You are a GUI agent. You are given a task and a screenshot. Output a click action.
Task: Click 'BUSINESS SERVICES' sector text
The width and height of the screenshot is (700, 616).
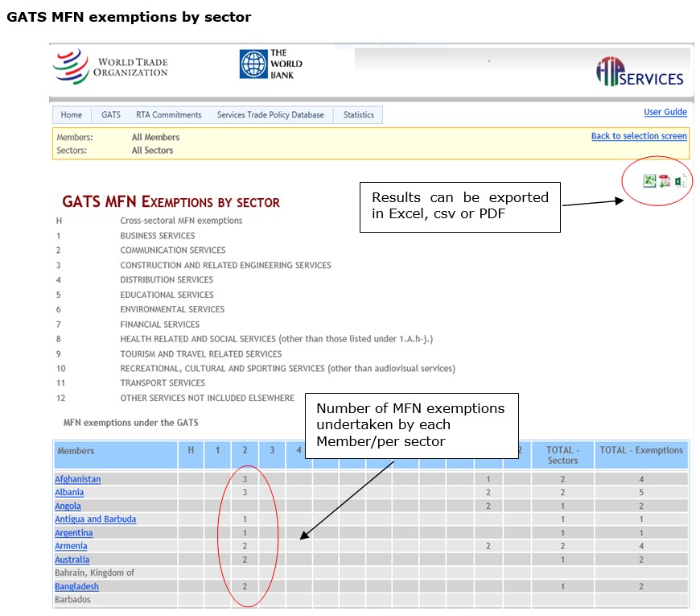[158, 236]
